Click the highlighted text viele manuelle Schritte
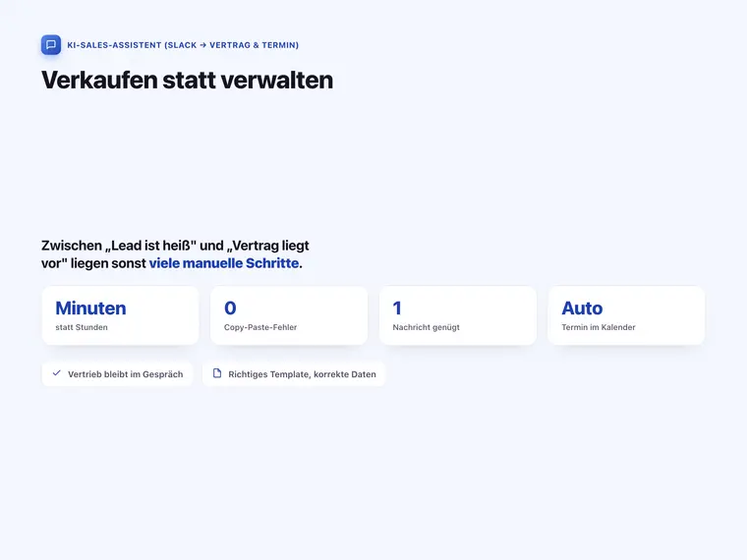 (224, 263)
